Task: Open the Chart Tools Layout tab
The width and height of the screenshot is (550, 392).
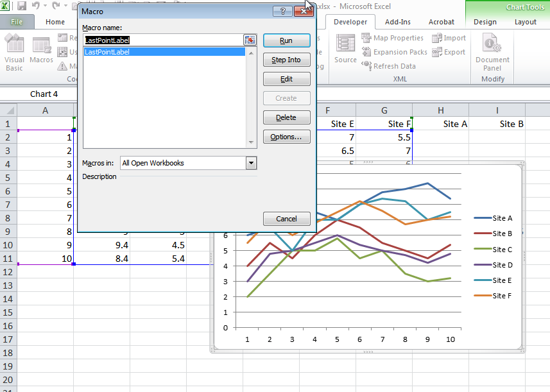Action: click(525, 22)
